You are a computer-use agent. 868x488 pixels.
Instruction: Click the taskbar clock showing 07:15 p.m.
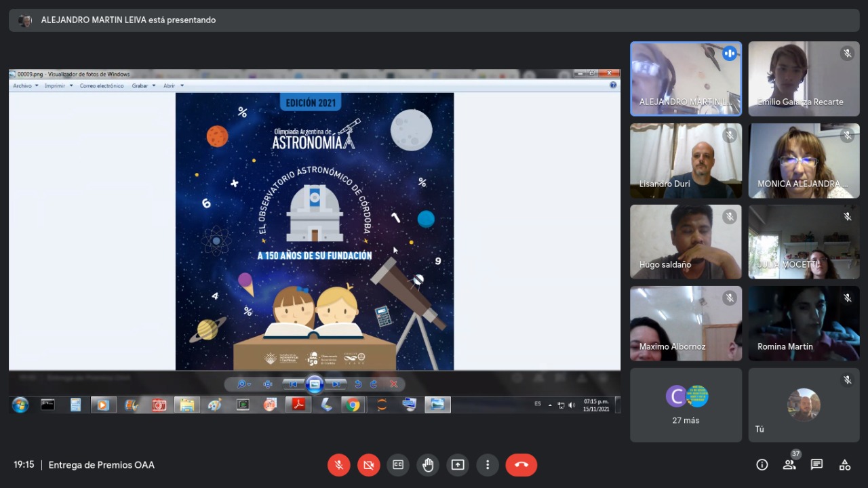[x=596, y=405]
